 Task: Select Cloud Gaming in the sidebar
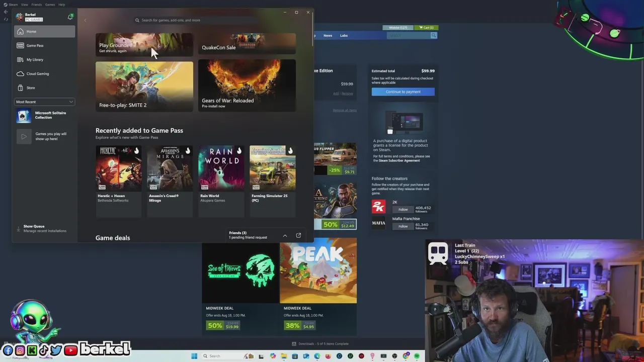tap(44, 74)
